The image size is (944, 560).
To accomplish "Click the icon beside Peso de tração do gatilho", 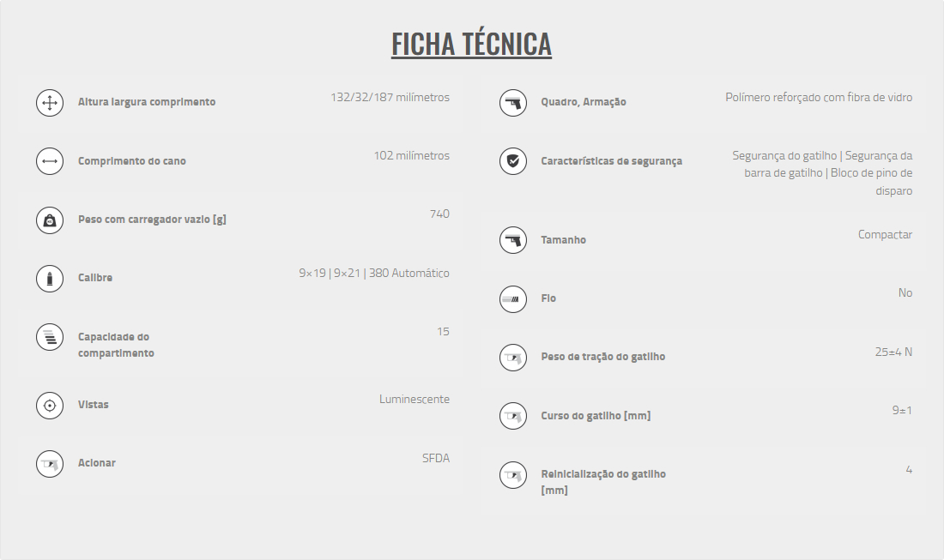I will tap(513, 357).
